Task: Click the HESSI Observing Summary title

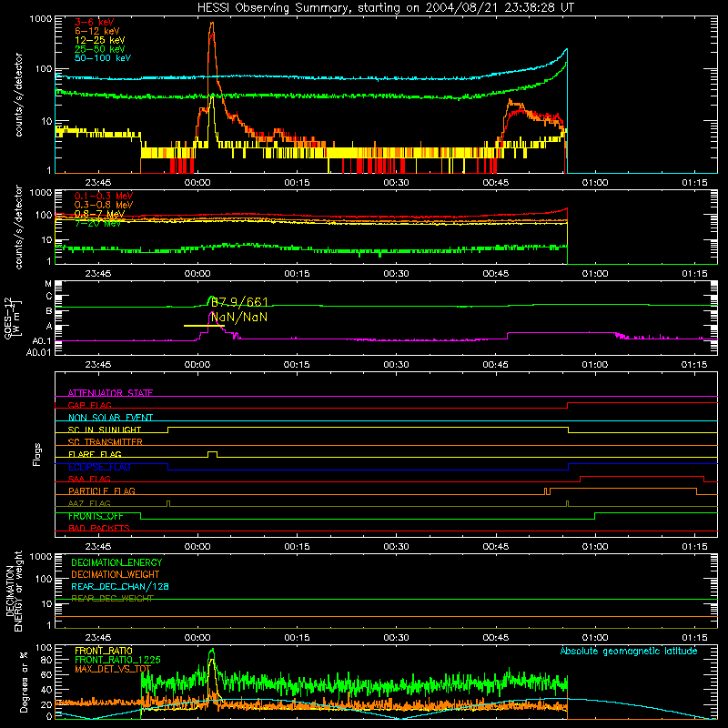Action: click(385, 8)
